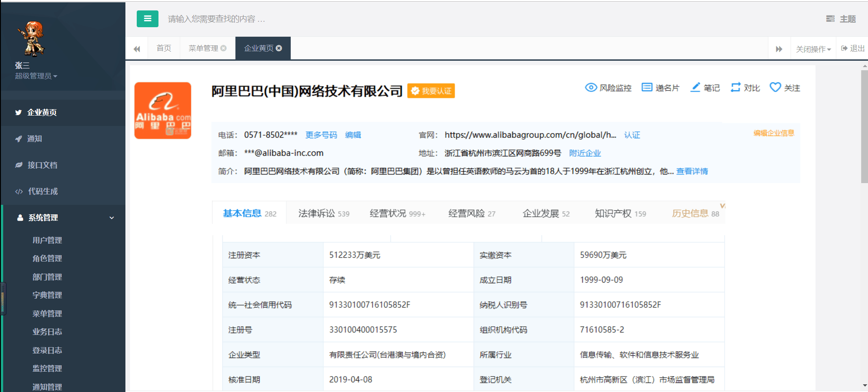Click the 对比 compare icon
The image size is (868, 392).
click(x=735, y=87)
